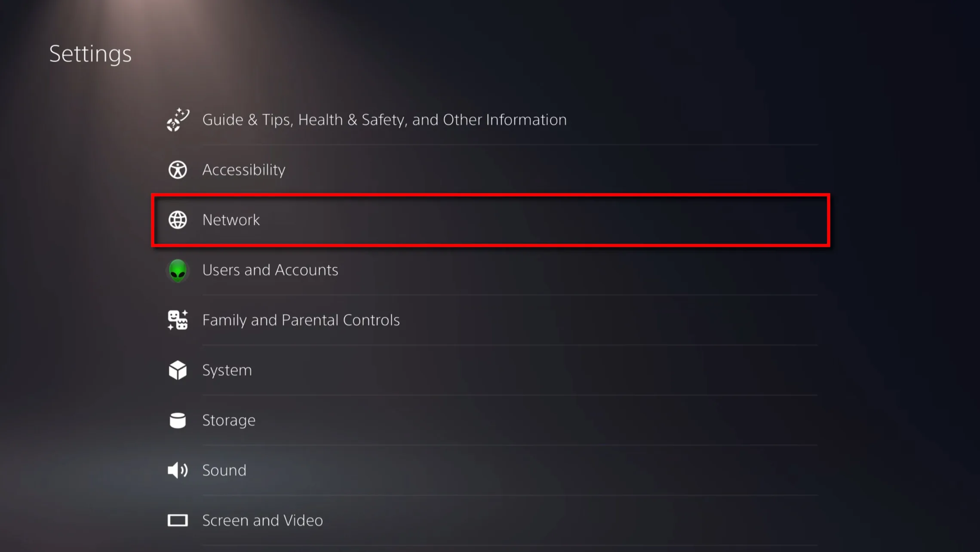Open the Accessibility settings page
The width and height of the screenshot is (980, 552).
pyautogui.click(x=244, y=169)
